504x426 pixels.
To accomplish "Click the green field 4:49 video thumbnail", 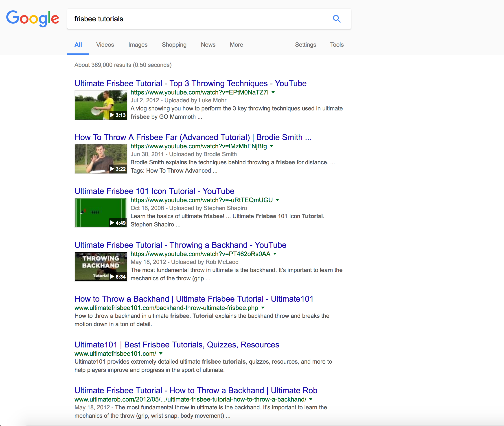I will coord(101,213).
